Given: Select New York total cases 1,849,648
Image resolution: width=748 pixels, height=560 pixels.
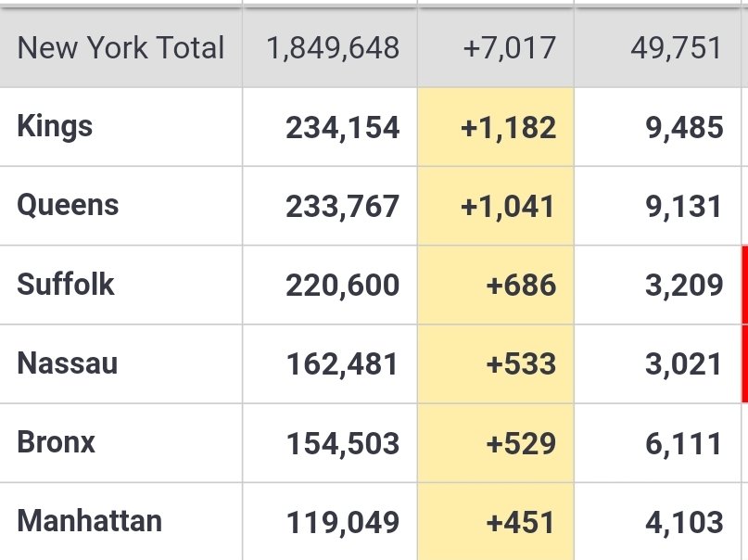Looking at the screenshot, I should click(x=333, y=47).
